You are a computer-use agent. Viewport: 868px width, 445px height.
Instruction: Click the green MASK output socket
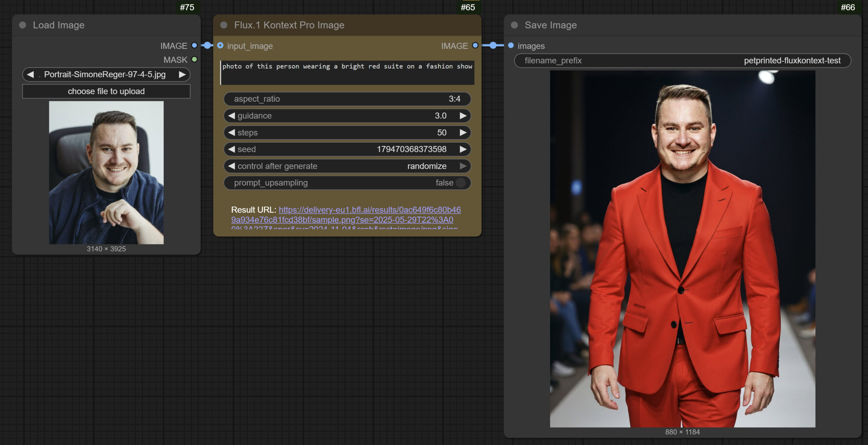[194, 60]
